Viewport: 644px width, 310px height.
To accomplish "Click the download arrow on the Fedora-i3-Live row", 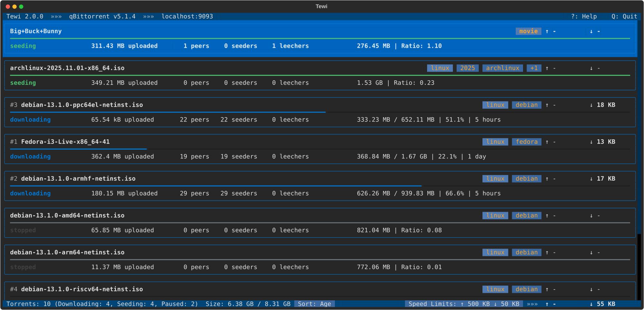I will (591, 142).
